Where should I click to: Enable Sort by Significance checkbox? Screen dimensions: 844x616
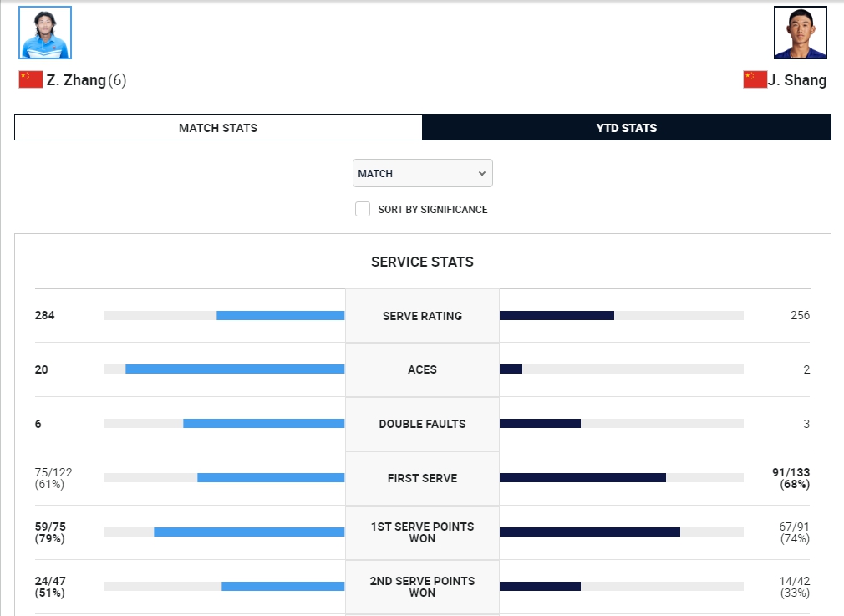363,209
